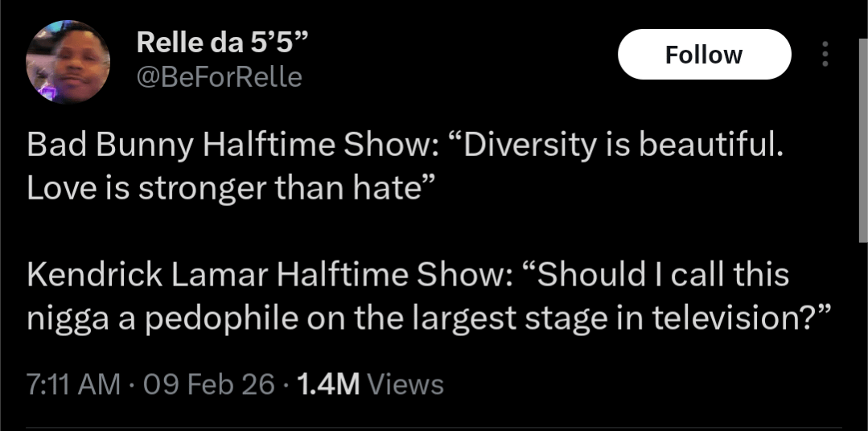This screenshot has width=868, height=431.
Task: Click the white Follow button
Action: tap(704, 55)
